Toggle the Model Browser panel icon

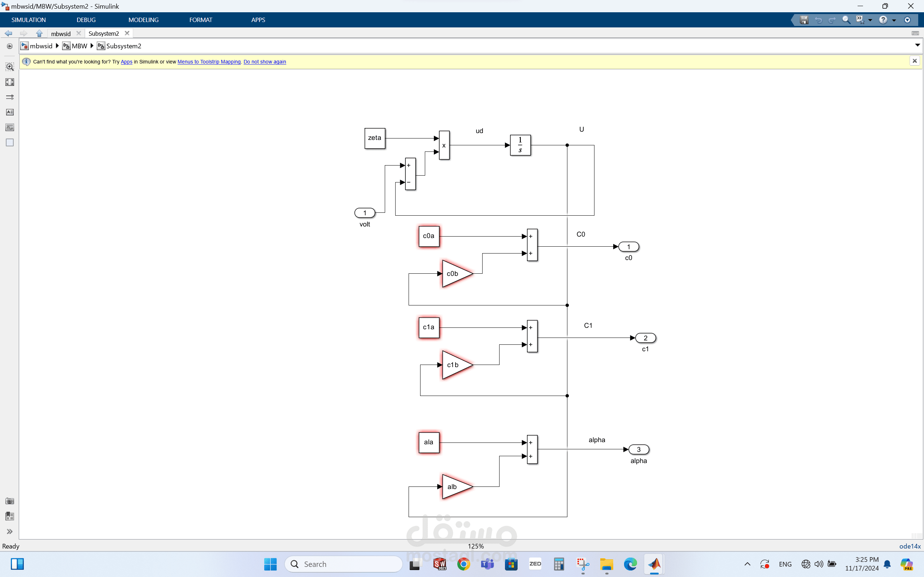[x=9, y=516]
